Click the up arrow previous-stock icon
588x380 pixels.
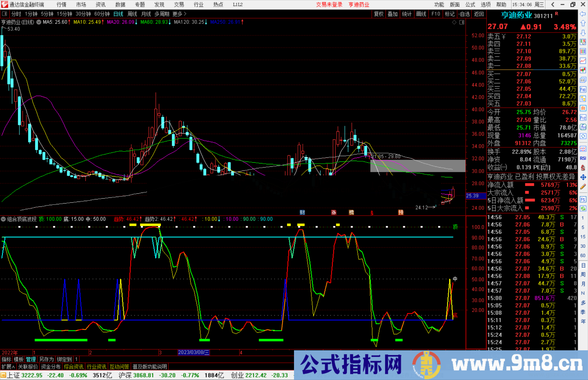(583, 23)
